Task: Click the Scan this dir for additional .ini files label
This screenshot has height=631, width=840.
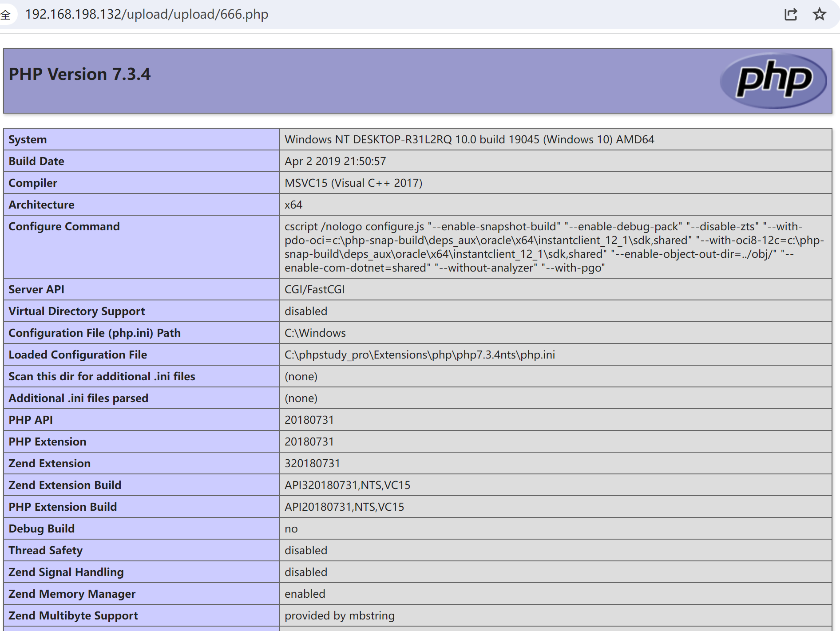Action: [x=102, y=376]
